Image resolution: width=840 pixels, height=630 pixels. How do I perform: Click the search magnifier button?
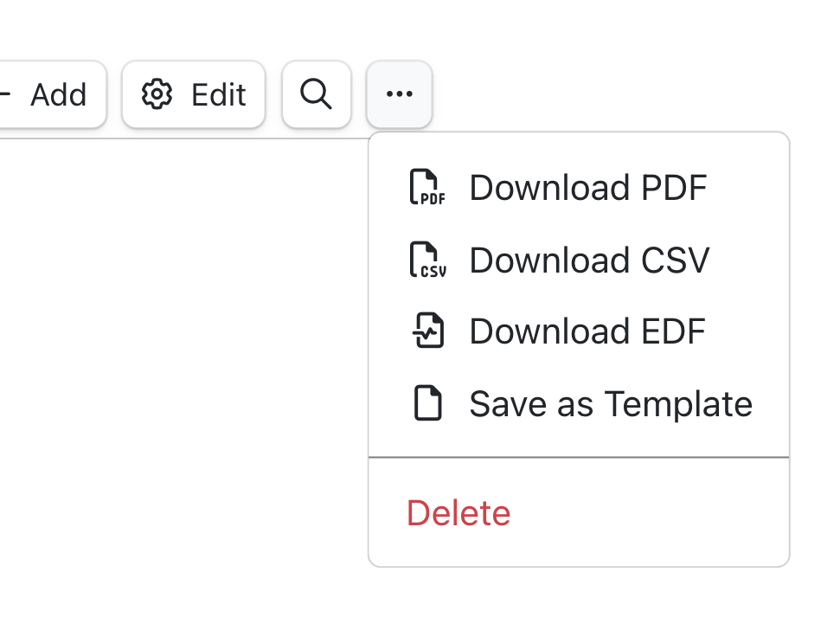pyautogui.click(x=317, y=94)
